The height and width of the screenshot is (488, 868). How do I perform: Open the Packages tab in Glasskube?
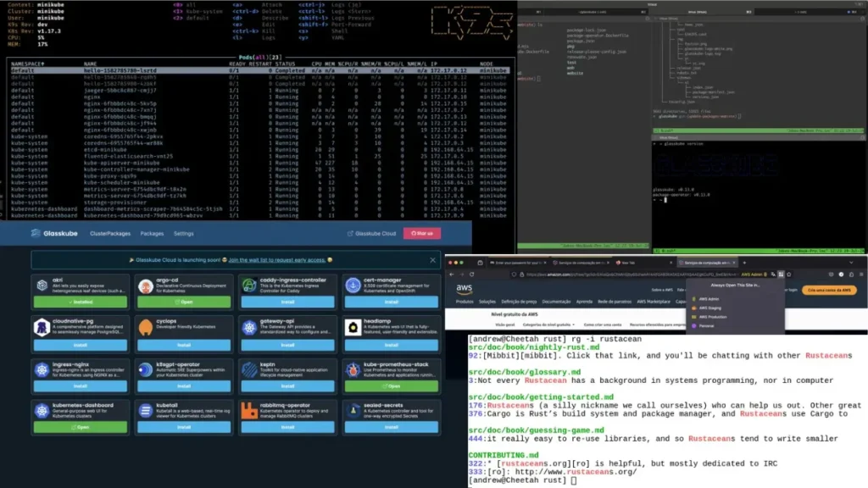pyautogui.click(x=152, y=234)
